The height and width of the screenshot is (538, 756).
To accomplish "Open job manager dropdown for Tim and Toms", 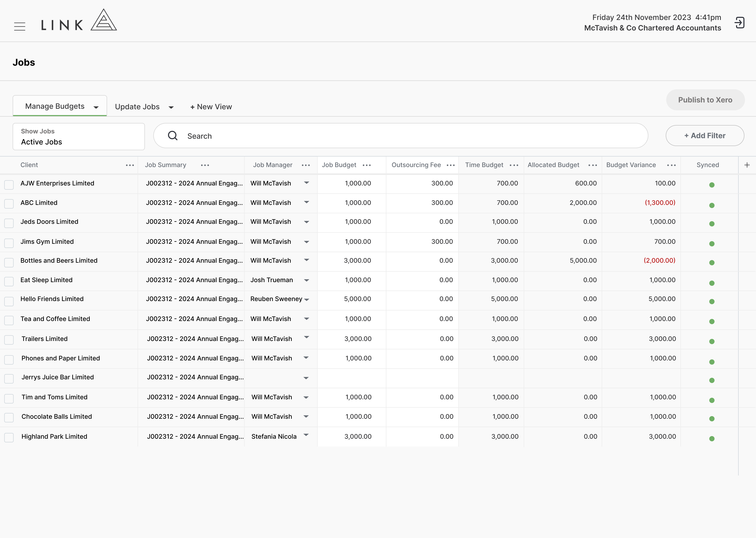I will pyautogui.click(x=306, y=397).
